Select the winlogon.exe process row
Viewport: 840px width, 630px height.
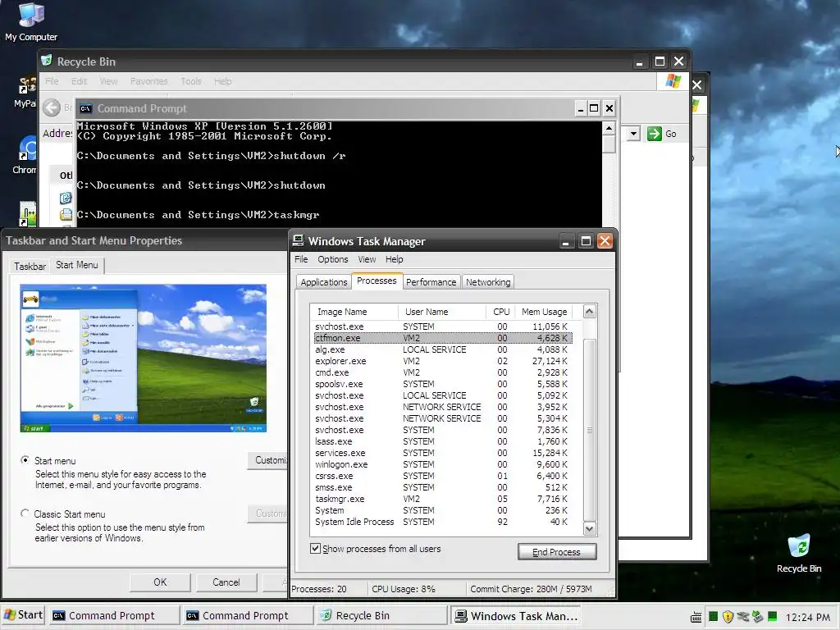tap(442, 464)
